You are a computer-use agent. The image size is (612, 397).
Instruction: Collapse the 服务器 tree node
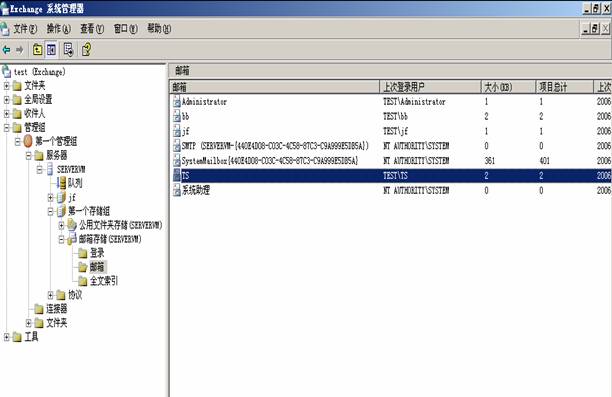coord(28,155)
